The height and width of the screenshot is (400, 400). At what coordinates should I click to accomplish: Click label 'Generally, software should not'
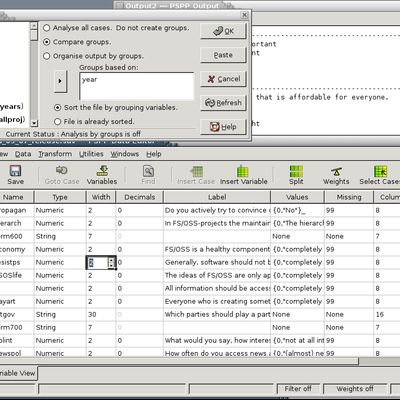pyautogui.click(x=217, y=262)
